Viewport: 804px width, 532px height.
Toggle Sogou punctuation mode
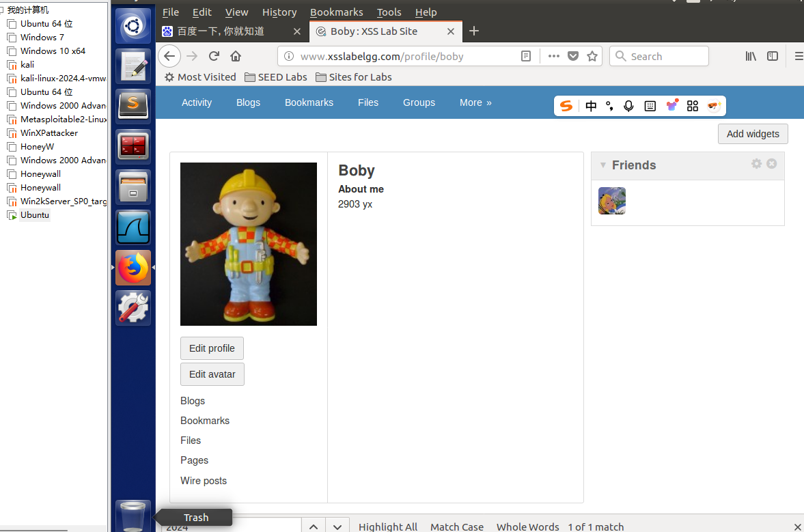click(610, 106)
